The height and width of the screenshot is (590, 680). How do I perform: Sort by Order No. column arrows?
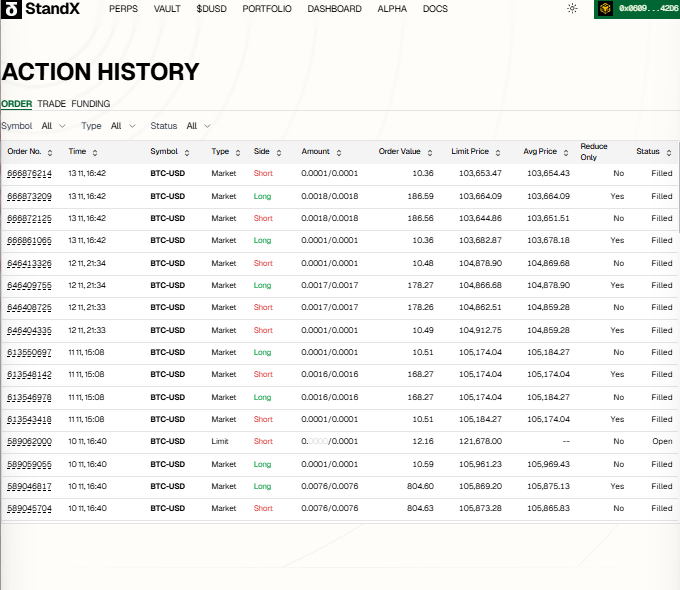50,153
